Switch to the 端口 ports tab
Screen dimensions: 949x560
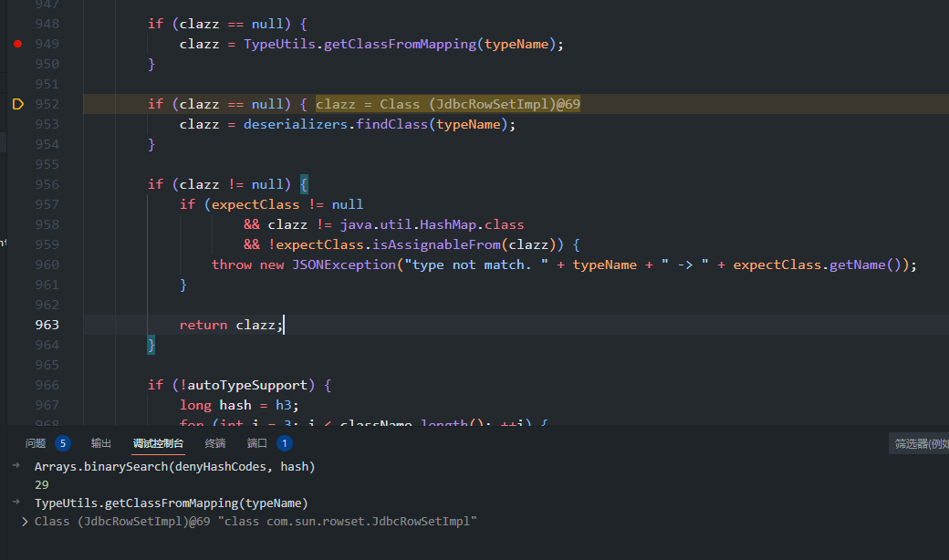click(257, 443)
